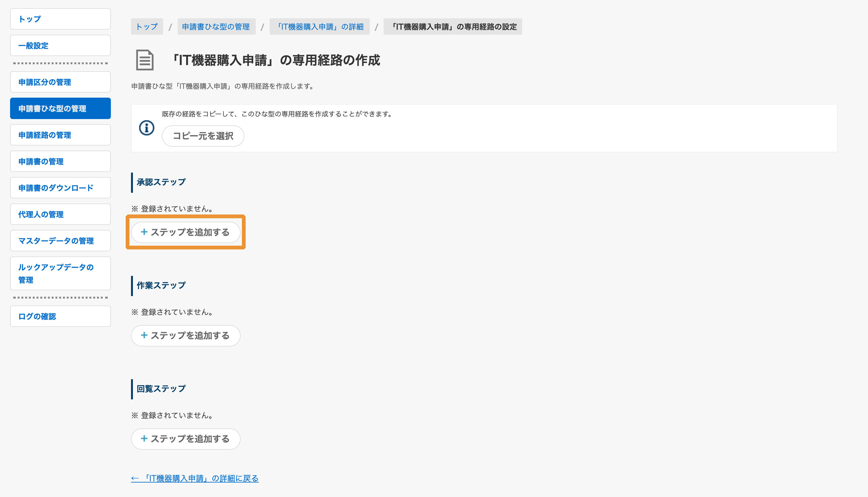The height and width of the screenshot is (497, 868).
Task: Click the notice text 既存の経路をコピーして
Action: (277, 114)
